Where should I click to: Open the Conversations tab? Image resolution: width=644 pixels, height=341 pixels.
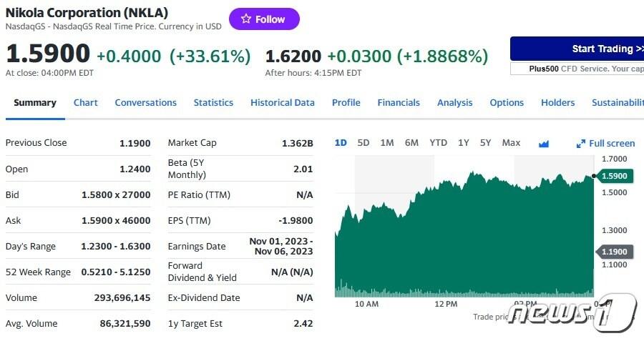tap(145, 103)
